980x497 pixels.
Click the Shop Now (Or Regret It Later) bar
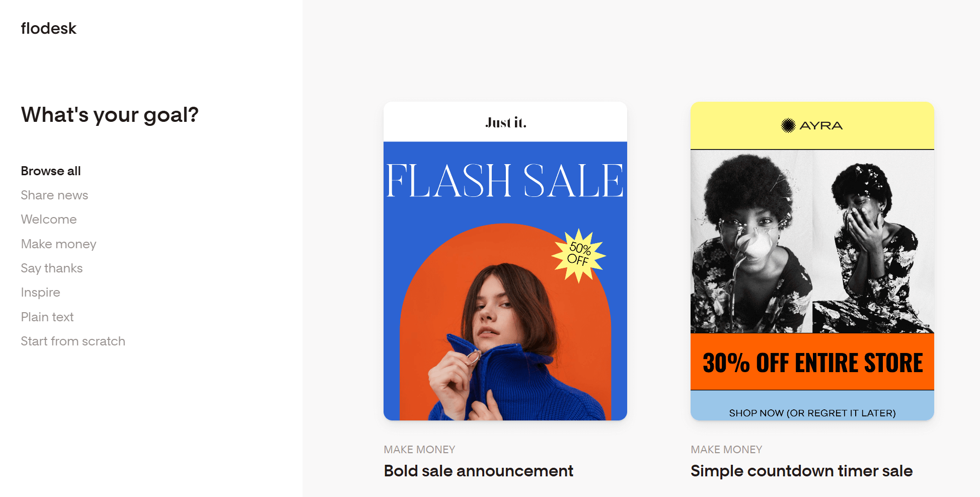(x=812, y=413)
